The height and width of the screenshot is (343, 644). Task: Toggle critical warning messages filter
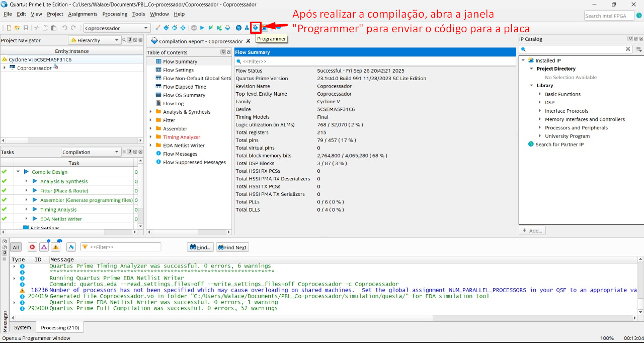click(x=44, y=247)
